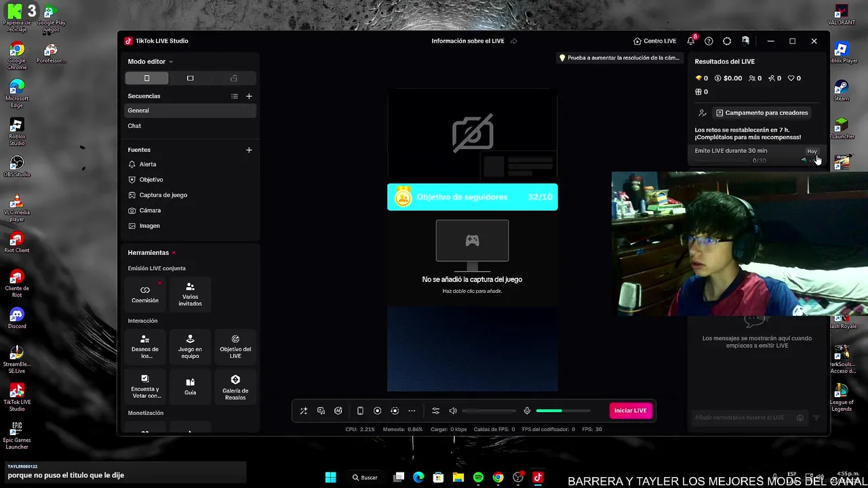Screen dimensions: 868x488
Task: Click the taskbar Buscar search box
Action: point(366,477)
